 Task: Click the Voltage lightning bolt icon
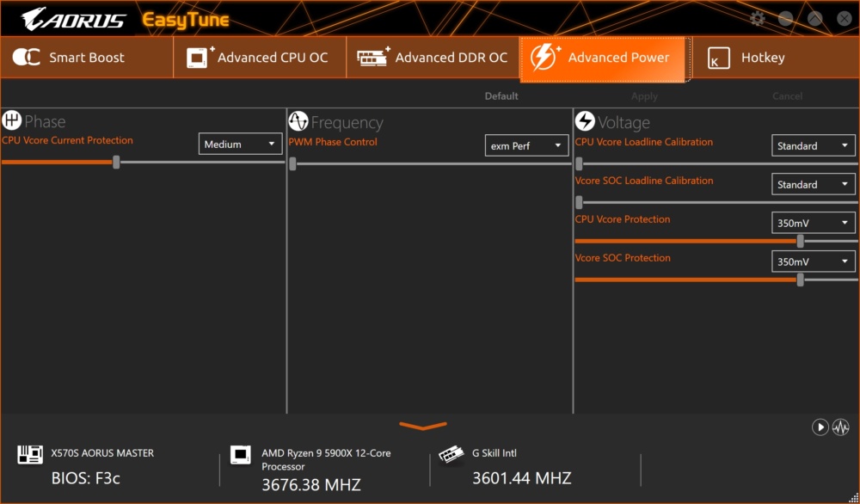[585, 121]
